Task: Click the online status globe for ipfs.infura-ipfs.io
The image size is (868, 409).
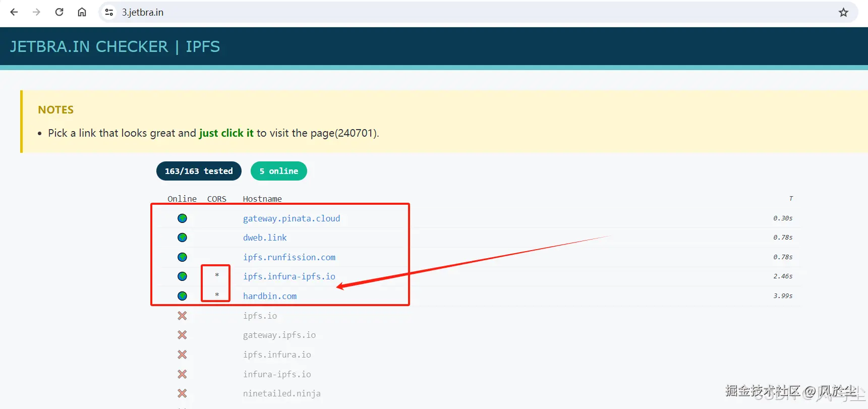Action: tap(182, 276)
